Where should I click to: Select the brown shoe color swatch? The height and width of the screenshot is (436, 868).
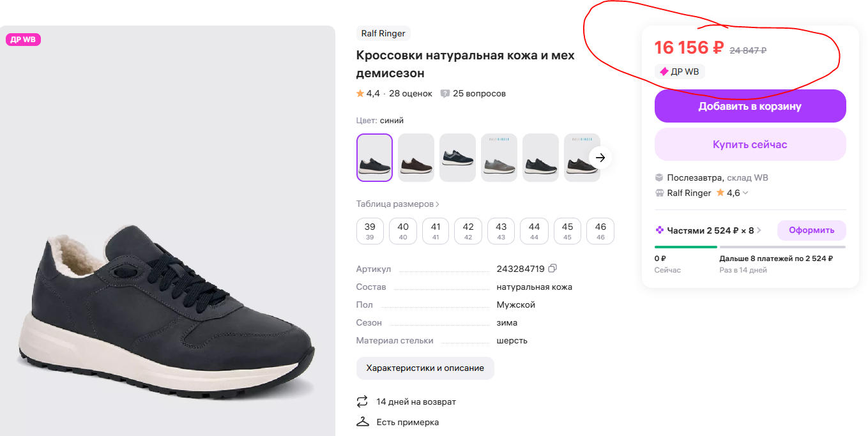tap(416, 158)
